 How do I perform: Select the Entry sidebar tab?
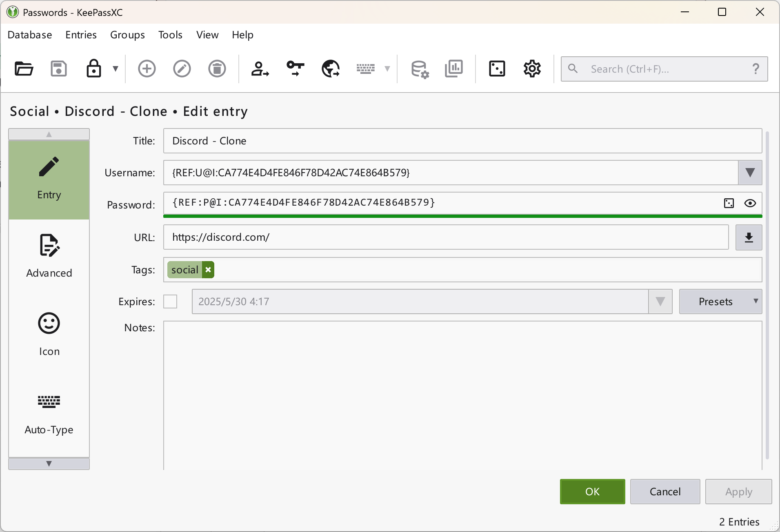coord(49,180)
